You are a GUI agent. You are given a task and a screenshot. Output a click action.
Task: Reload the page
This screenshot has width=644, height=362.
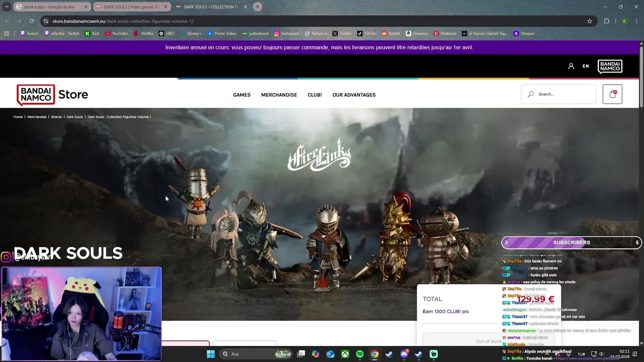coord(31,21)
